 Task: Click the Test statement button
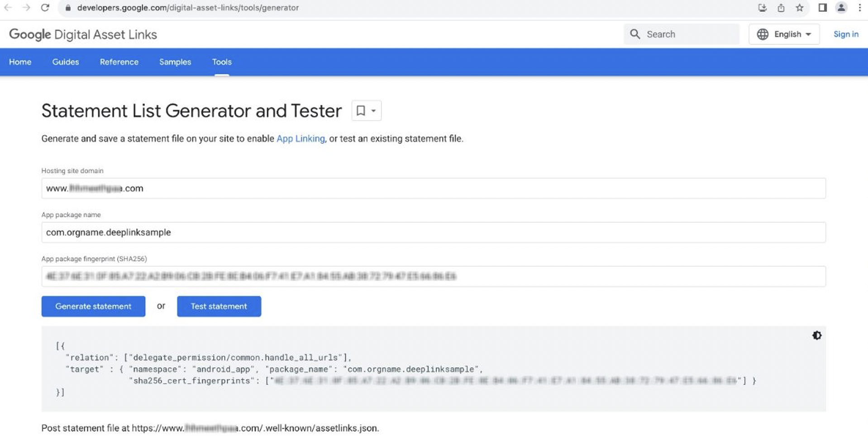click(219, 306)
